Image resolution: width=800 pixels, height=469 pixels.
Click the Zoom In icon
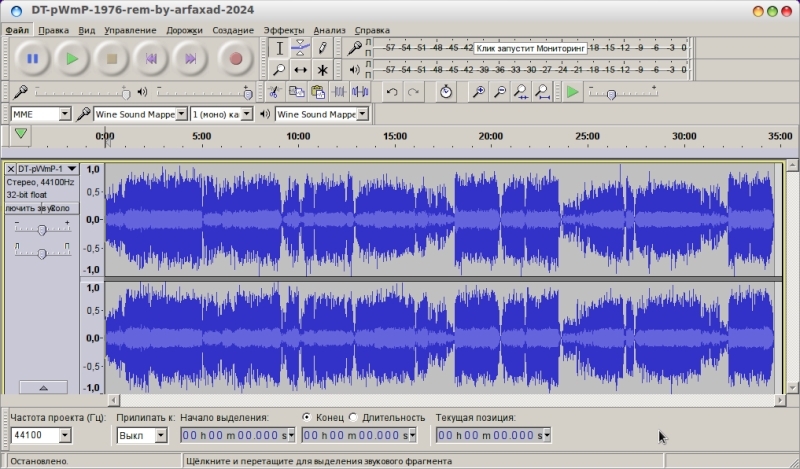point(479,92)
